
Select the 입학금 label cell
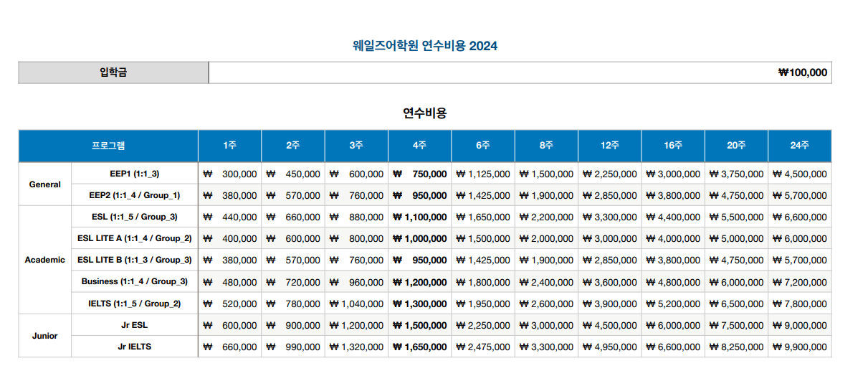113,72
